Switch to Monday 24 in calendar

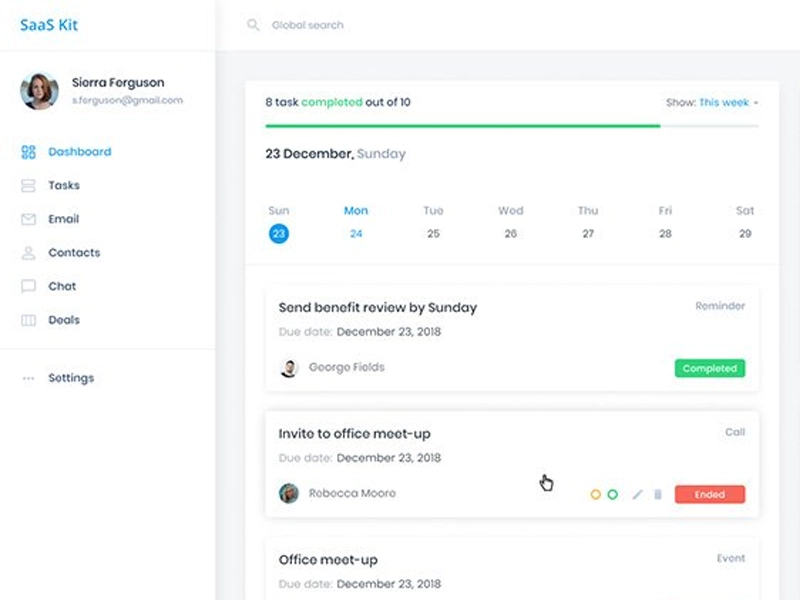tap(356, 233)
